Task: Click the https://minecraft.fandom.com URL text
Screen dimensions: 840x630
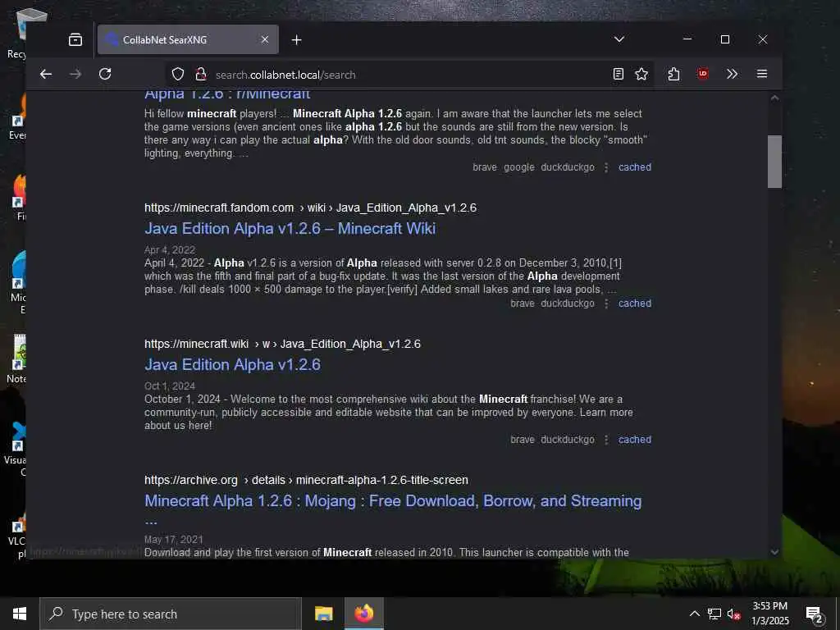Action: [219, 208]
